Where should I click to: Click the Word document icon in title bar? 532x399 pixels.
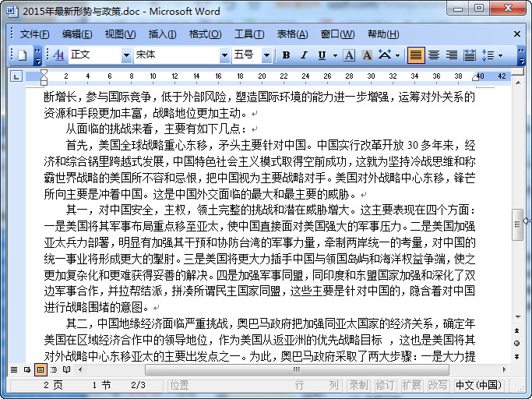click(x=12, y=11)
